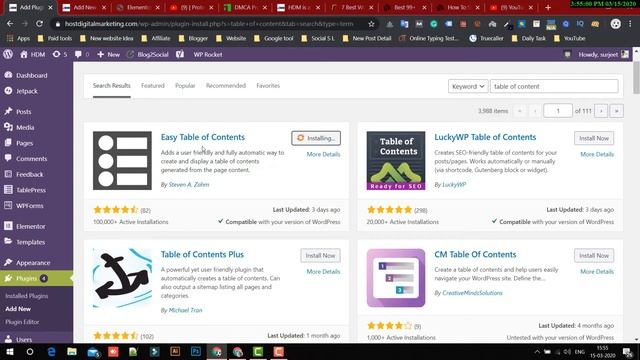Image resolution: width=640 pixels, height=360 pixels.
Task: Click the current page number field
Action: [x=558, y=111]
